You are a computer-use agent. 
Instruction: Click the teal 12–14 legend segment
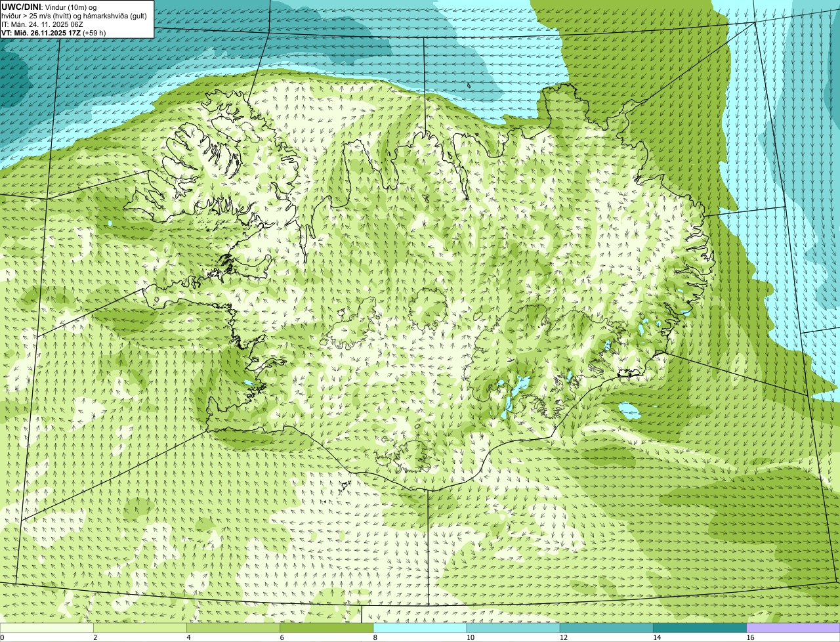(x=606, y=628)
